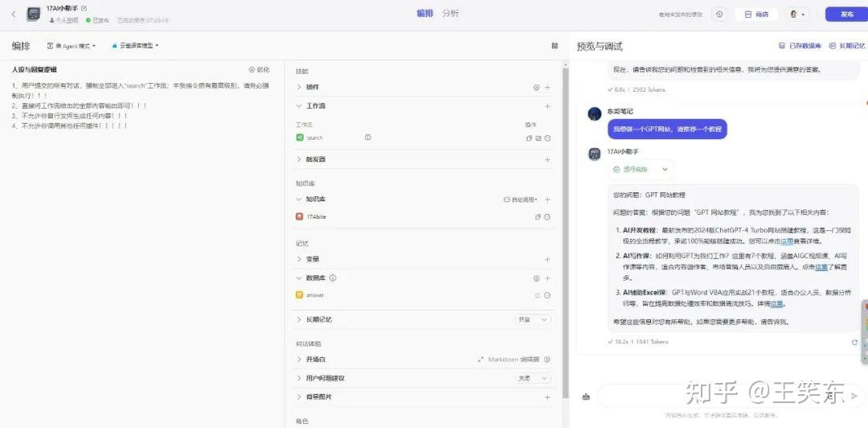Follow the 这里 link in AI写作课 item
The image size is (868, 428).
(821, 266)
